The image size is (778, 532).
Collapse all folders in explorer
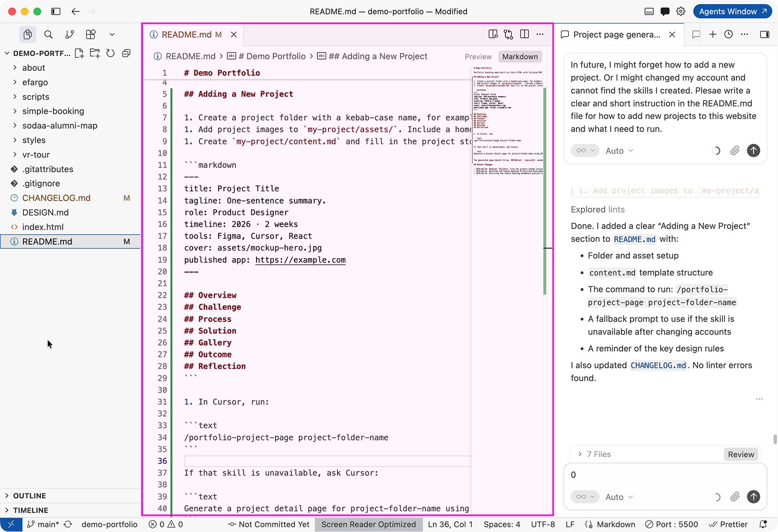[x=126, y=53]
